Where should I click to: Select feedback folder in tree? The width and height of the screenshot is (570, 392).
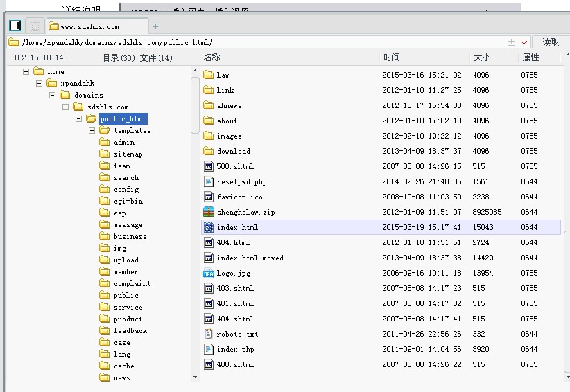pyautogui.click(x=130, y=330)
